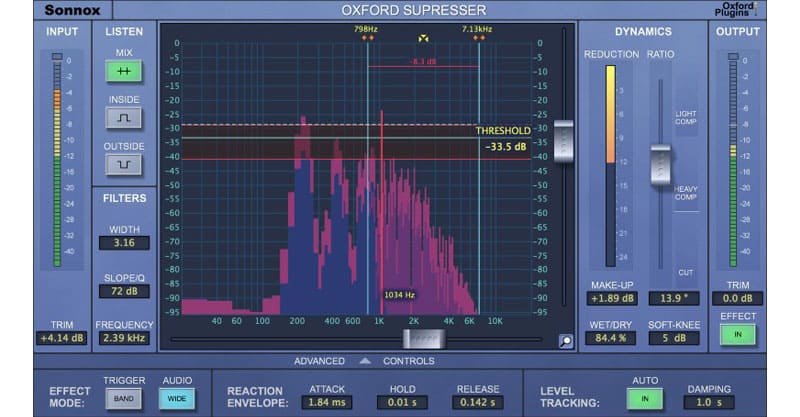The width and height of the screenshot is (800, 417).
Task: Click the magnifier zoom icon below graph
Action: (x=566, y=341)
